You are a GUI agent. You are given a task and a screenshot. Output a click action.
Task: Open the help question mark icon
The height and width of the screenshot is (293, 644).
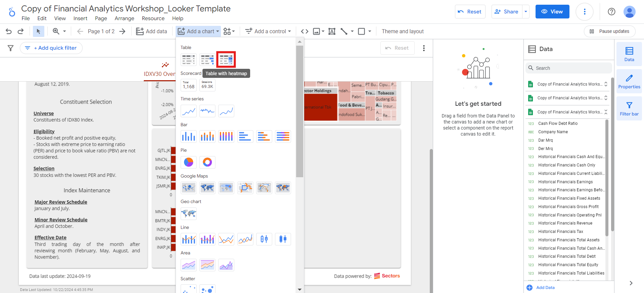(x=611, y=12)
